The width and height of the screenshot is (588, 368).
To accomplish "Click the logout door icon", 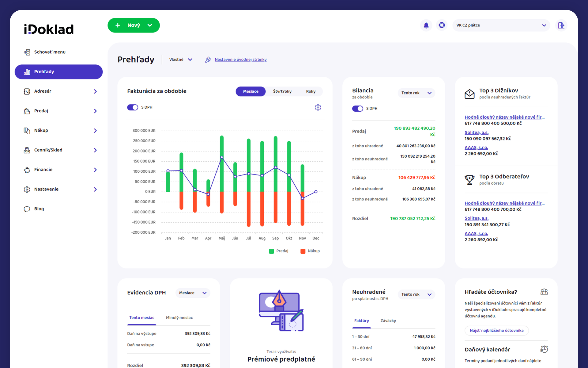I will point(561,25).
